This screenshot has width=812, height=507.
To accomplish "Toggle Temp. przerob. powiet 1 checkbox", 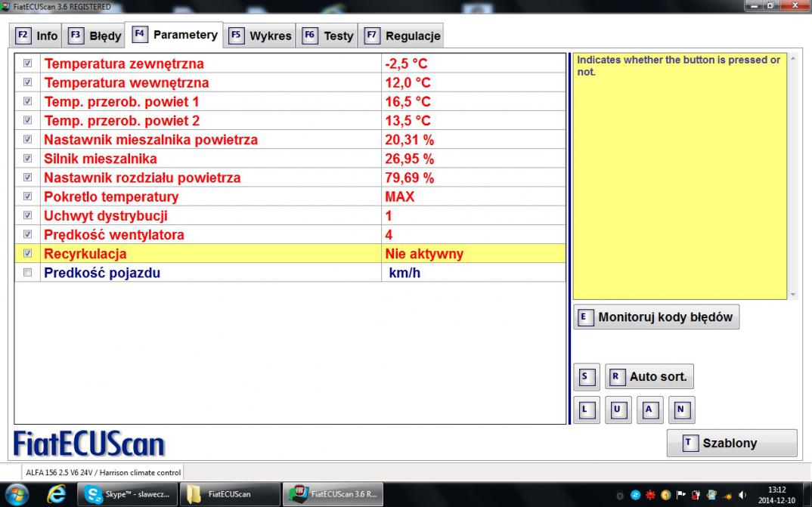I will tap(27, 101).
